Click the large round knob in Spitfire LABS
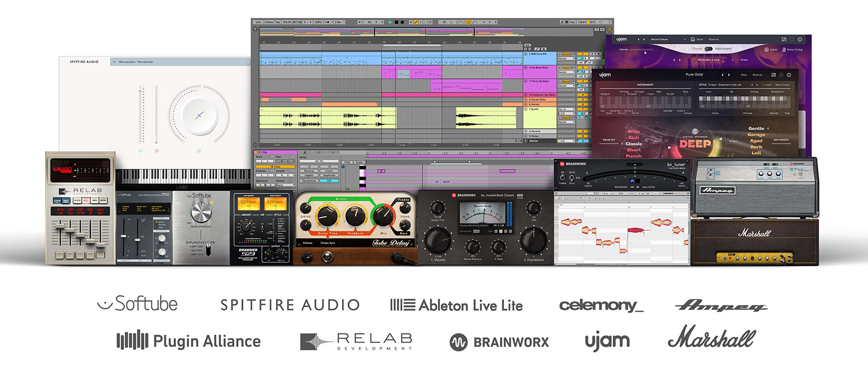Screen dimensions: 868x377 198,116
